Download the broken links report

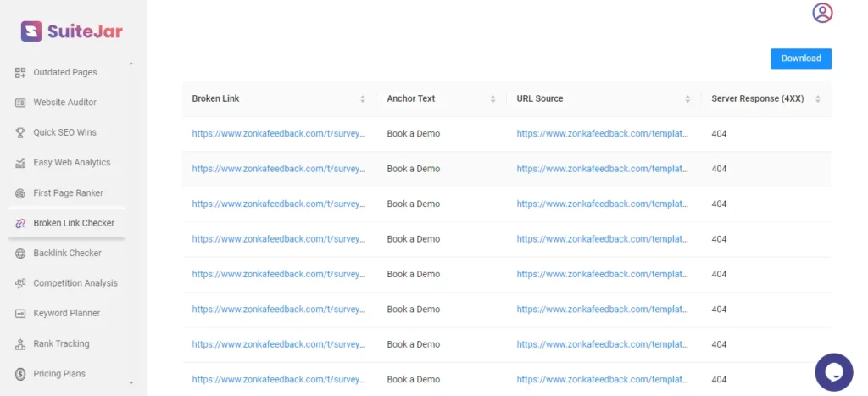coord(800,59)
